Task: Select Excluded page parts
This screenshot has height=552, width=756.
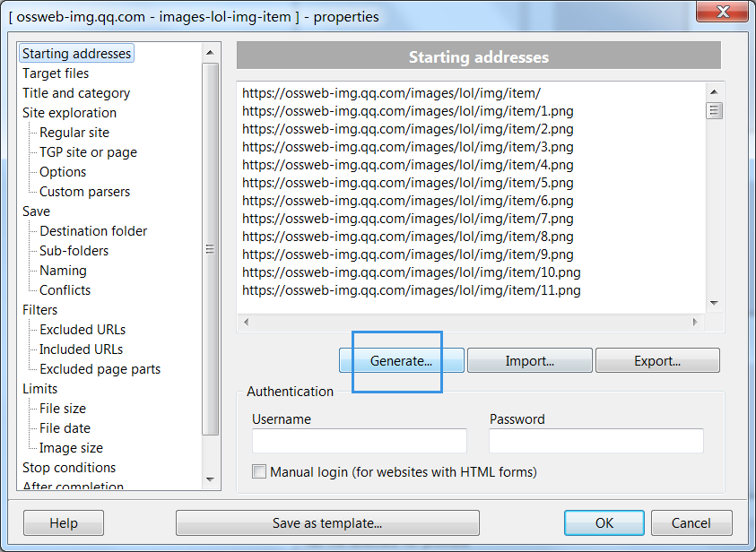Action: pos(100,369)
